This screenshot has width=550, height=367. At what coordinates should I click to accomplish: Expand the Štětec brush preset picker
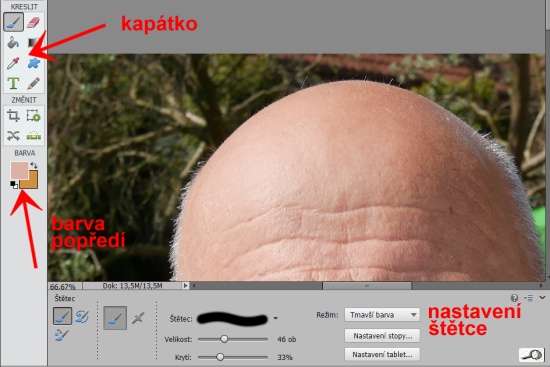[x=275, y=318]
